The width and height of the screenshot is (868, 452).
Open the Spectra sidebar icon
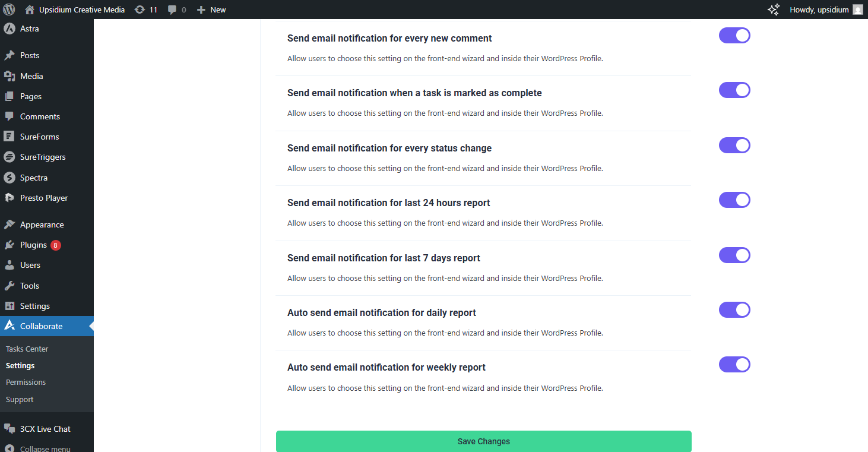click(9, 178)
